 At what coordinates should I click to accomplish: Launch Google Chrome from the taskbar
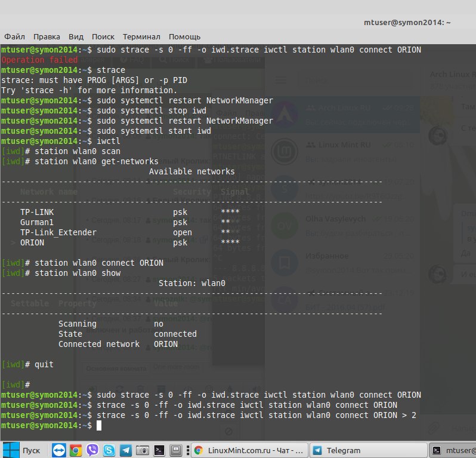[75, 450]
